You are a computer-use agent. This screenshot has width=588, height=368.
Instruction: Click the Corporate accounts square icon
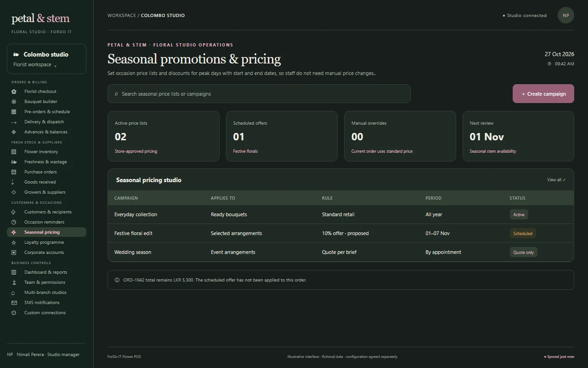click(14, 253)
